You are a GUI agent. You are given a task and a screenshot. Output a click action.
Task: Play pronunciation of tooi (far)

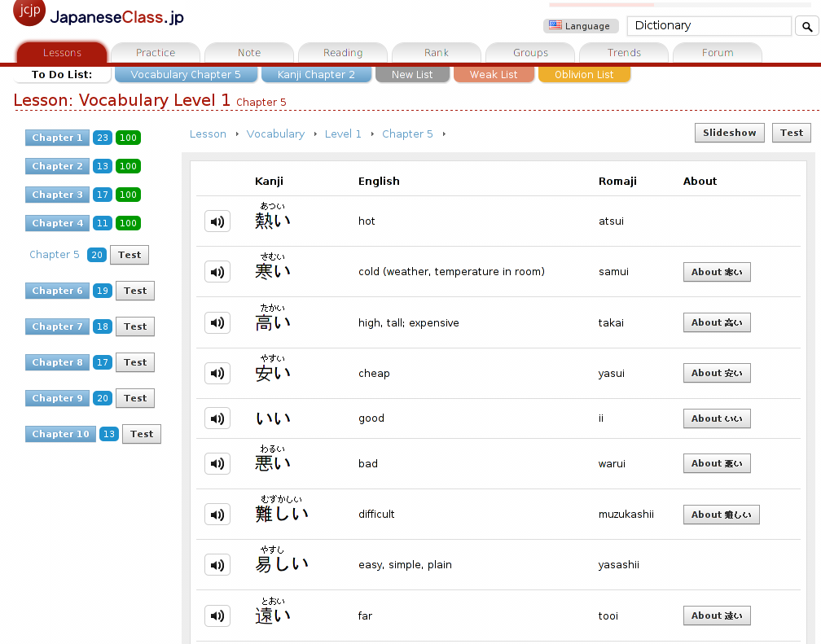click(x=217, y=616)
